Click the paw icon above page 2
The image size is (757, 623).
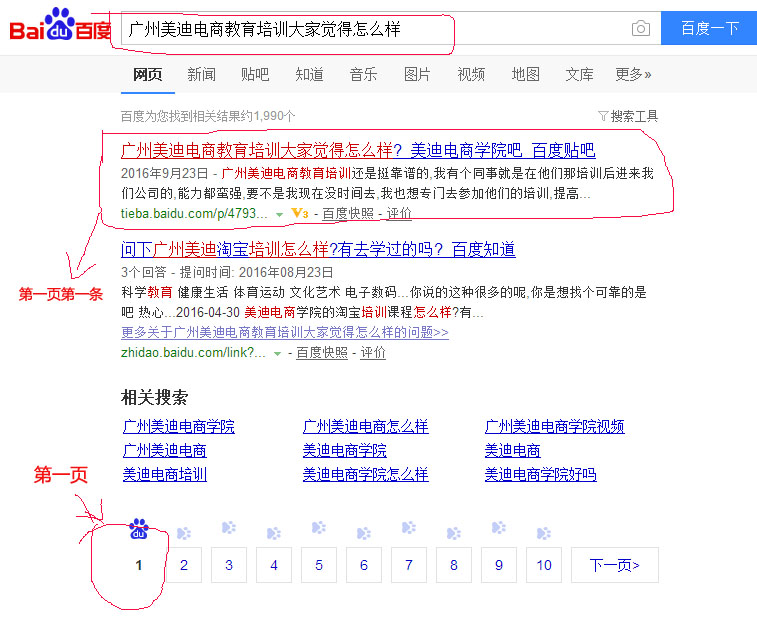(183, 533)
